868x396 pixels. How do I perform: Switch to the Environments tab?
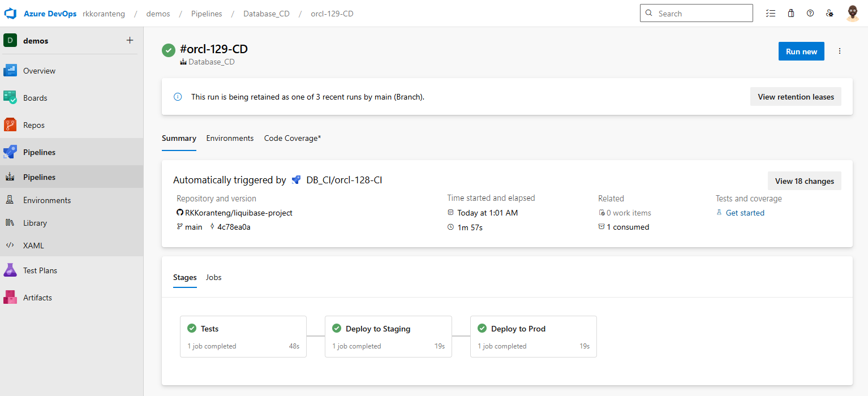(x=230, y=138)
